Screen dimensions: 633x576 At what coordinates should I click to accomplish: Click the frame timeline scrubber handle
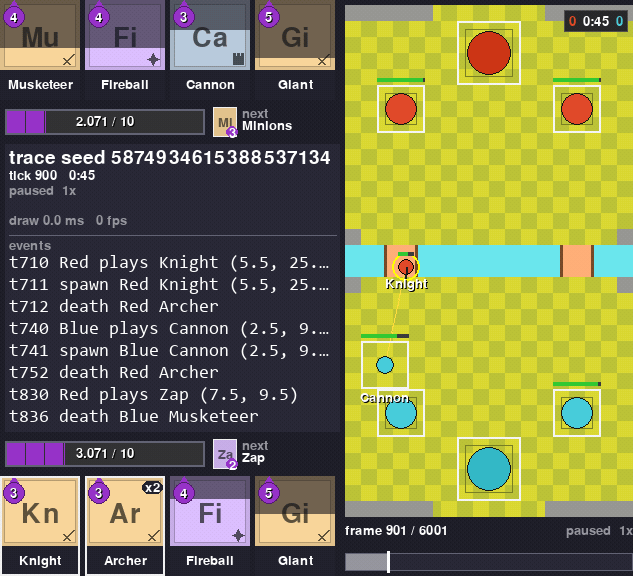[x=388, y=562]
